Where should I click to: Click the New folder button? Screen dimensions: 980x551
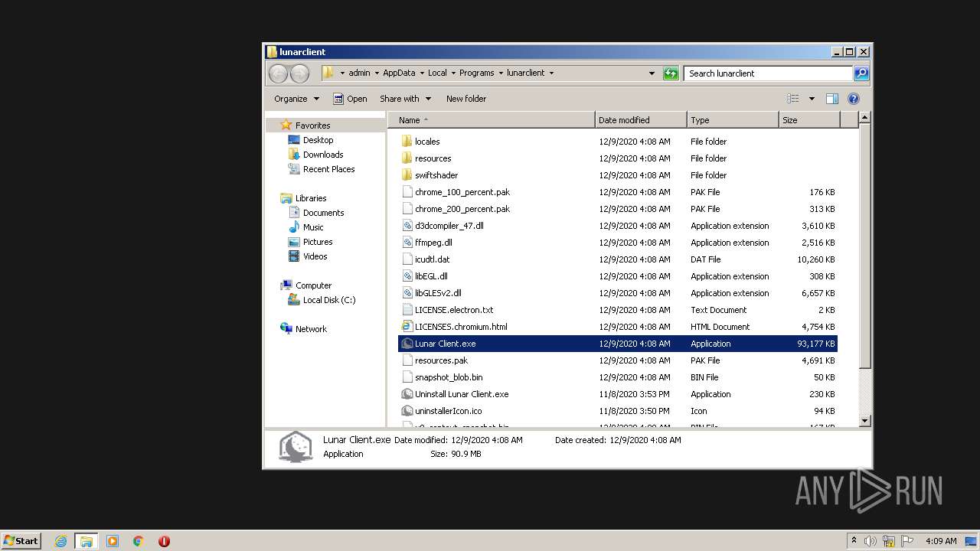[466, 99]
